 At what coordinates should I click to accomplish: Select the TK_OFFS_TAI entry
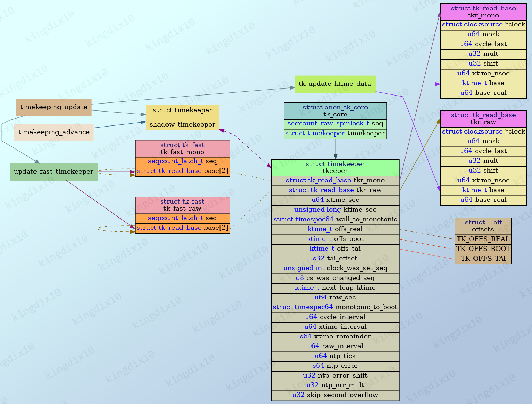pos(483,259)
